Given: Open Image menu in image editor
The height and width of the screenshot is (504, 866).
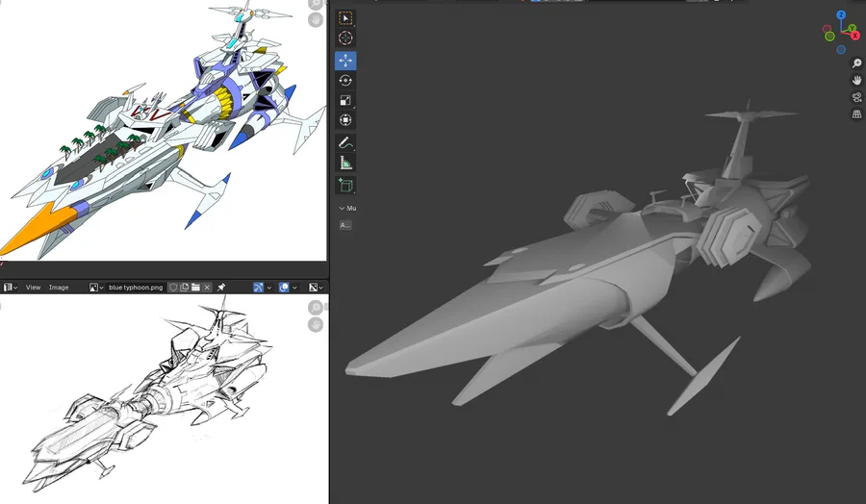Looking at the screenshot, I should tap(59, 287).
